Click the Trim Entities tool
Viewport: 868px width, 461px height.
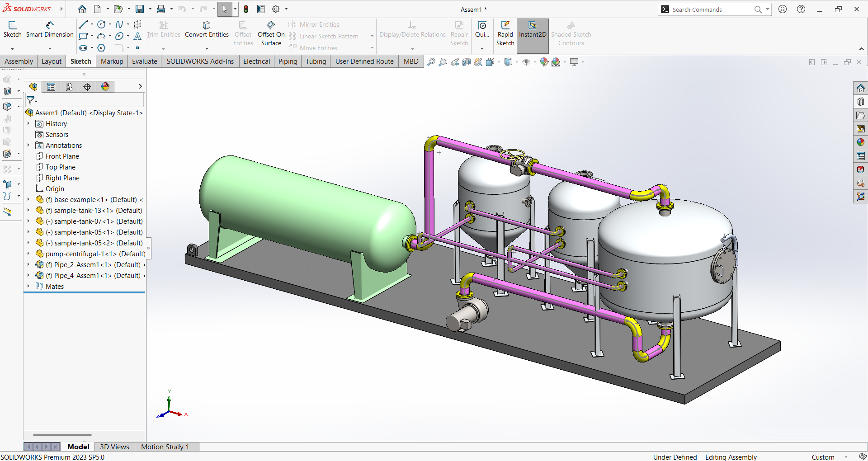(x=163, y=31)
